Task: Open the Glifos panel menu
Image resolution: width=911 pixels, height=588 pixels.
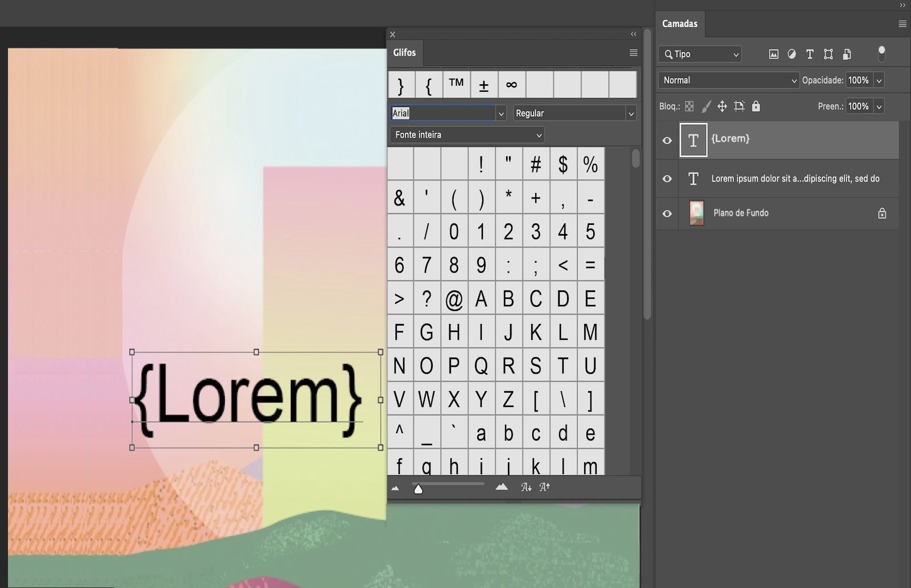Action: [633, 52]
